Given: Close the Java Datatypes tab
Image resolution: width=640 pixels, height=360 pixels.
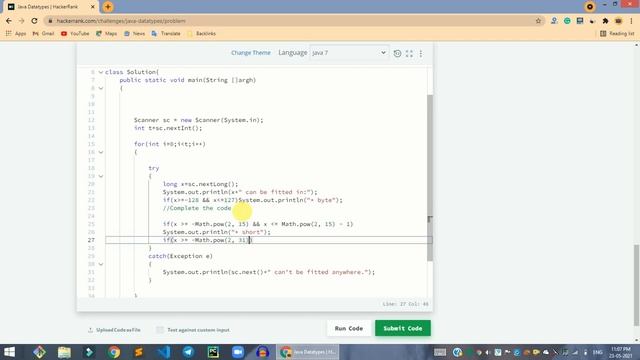Looking at the screenshot, I should click(93, 7).
